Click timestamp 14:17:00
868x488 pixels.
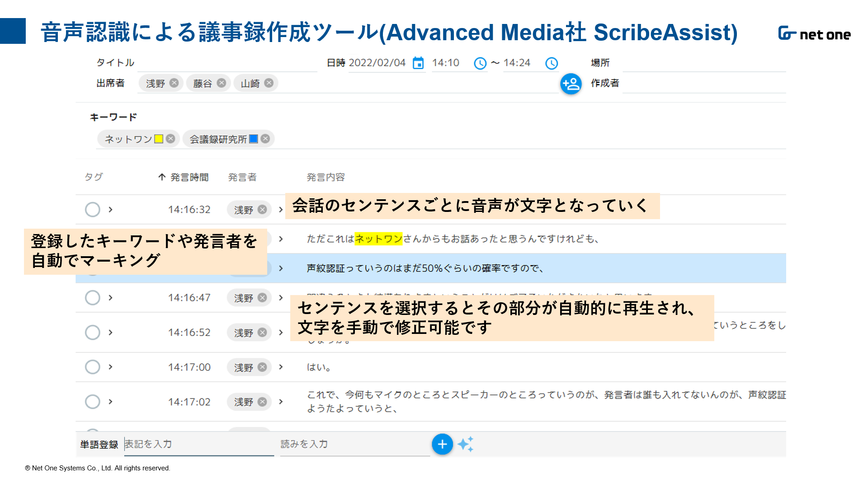tap(189, 367)
